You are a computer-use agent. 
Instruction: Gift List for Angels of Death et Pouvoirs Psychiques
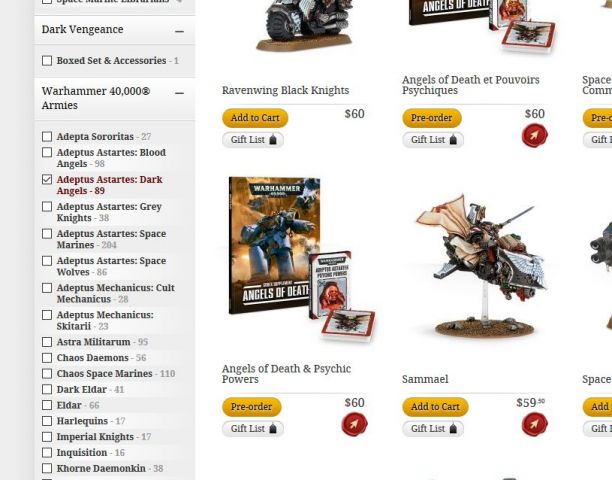(433, 140)
